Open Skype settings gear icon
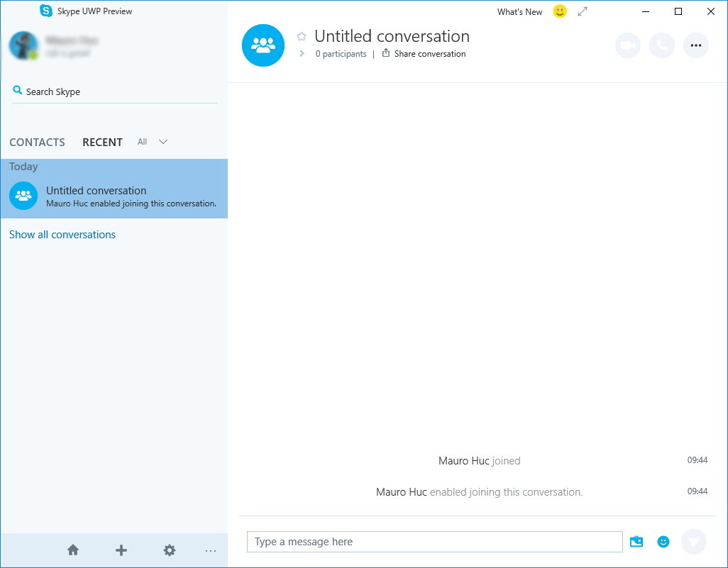 (170, 550)
